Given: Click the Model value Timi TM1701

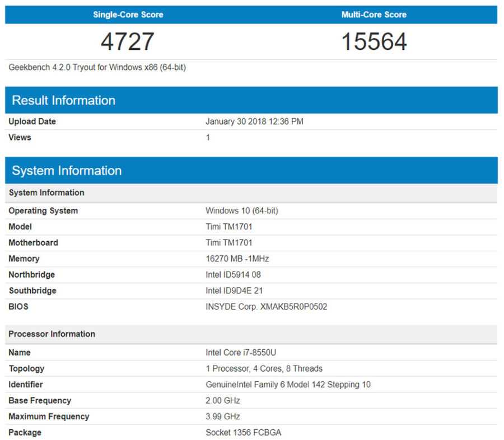Looking at the screenshot, I should point(229,227).
